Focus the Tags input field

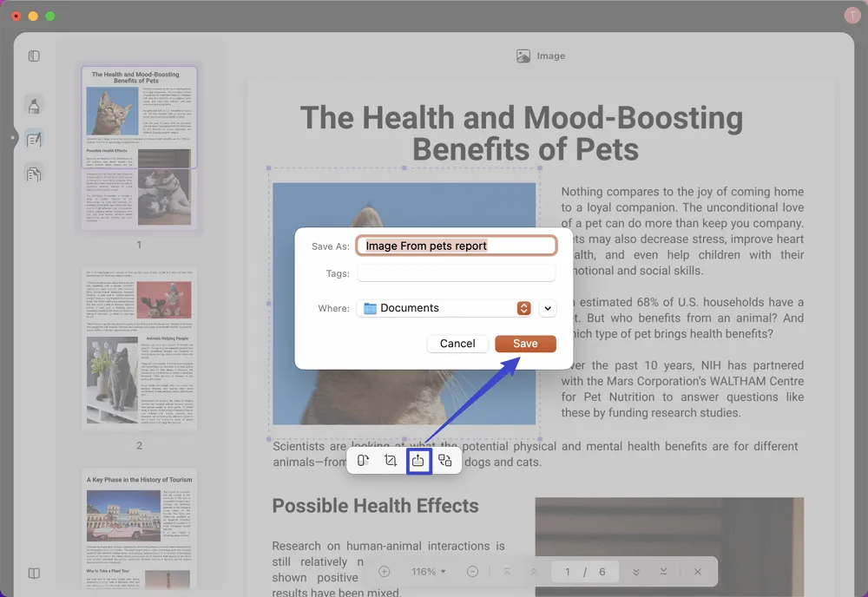tap(457, 273)
